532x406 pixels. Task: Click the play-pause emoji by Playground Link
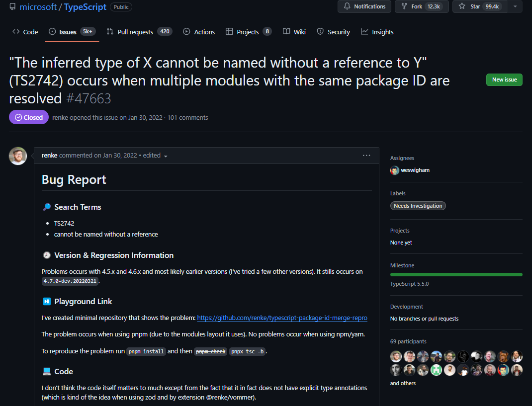pos(47,301)
